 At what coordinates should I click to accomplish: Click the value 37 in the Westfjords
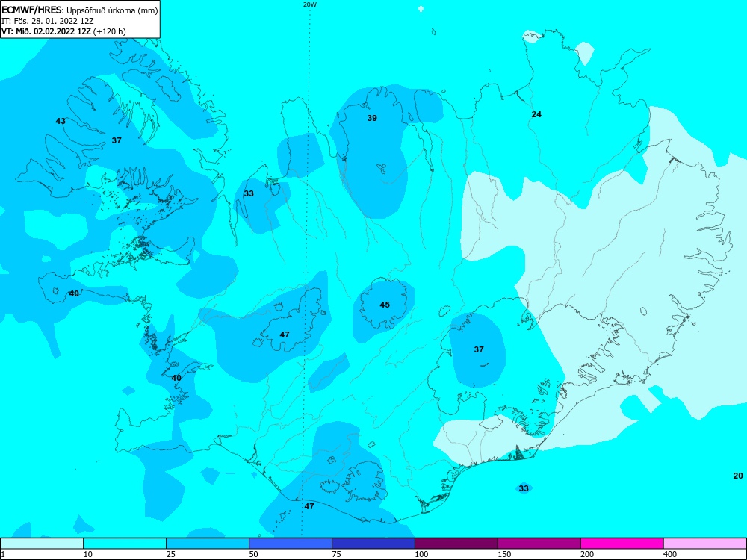click(x=117, y=140)
